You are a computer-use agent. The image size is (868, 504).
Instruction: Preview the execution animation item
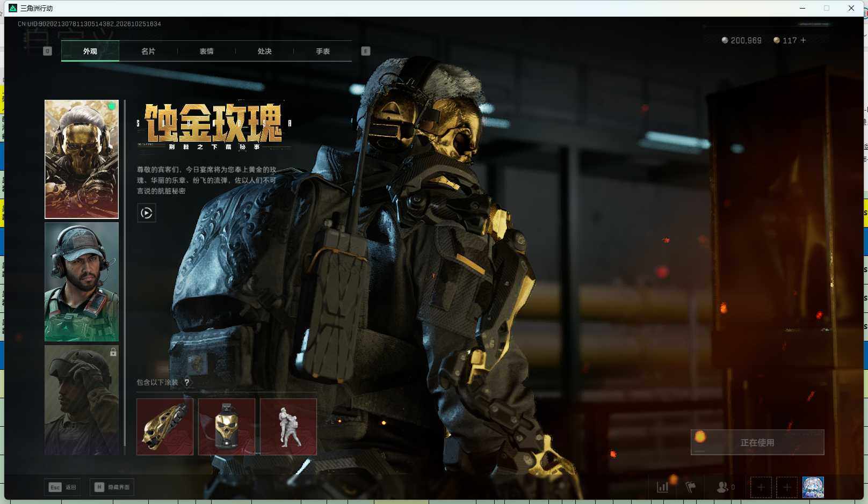point(288,427)
